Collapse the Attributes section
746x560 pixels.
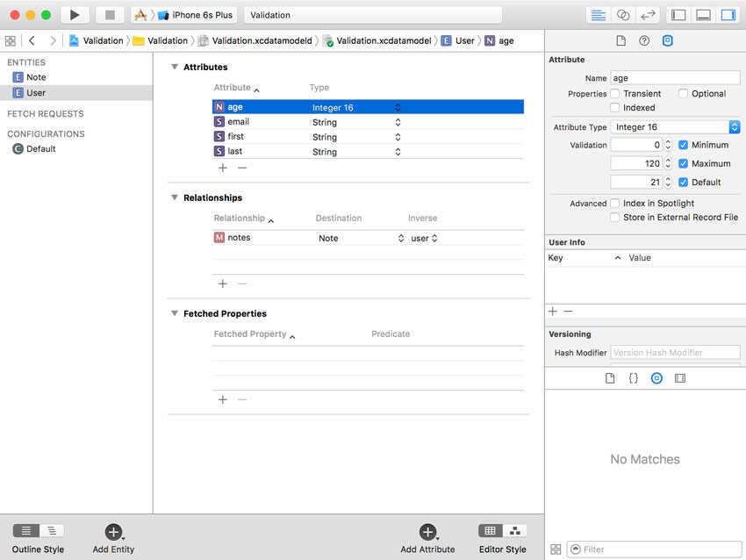coord(175,67)
